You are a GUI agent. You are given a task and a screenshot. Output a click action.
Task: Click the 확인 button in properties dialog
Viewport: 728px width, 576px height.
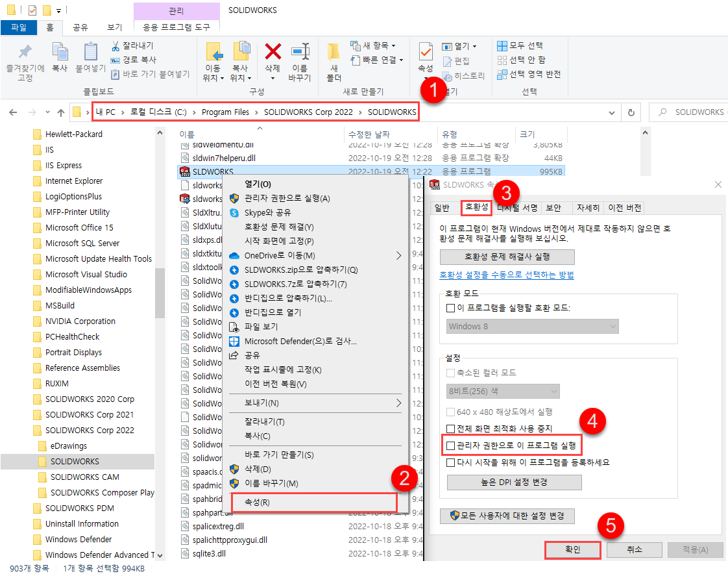point(572,549)
